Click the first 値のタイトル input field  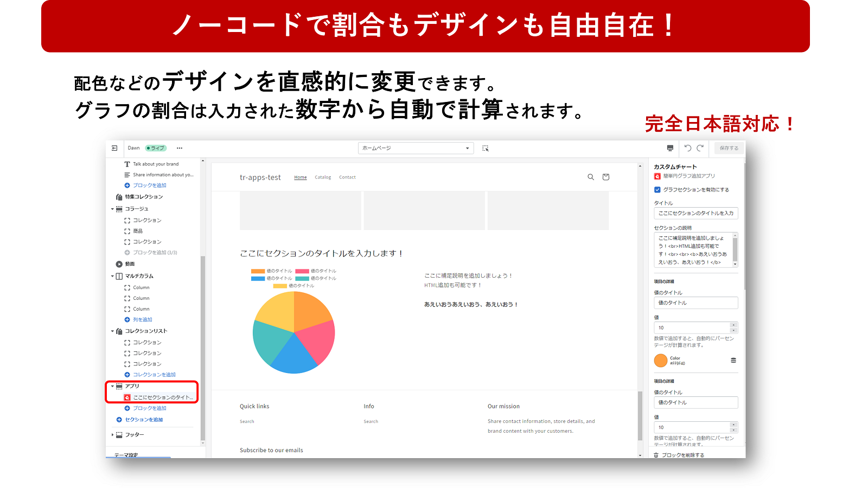[696, 303]
